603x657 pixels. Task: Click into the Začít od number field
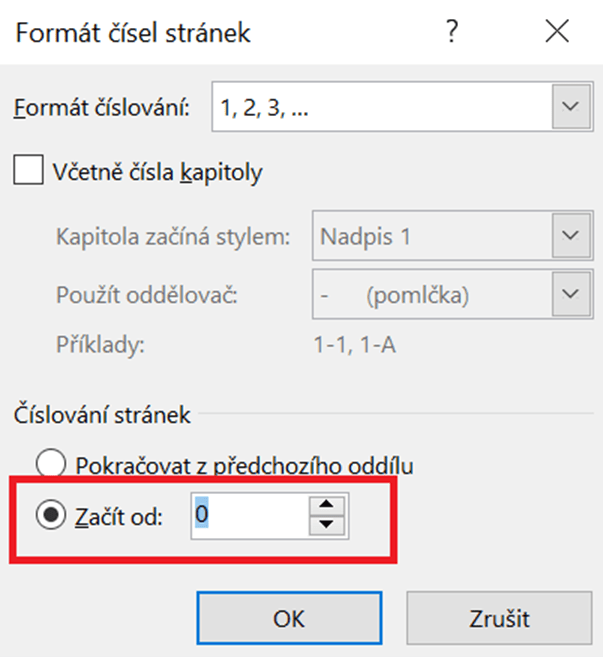pos(250,515)
